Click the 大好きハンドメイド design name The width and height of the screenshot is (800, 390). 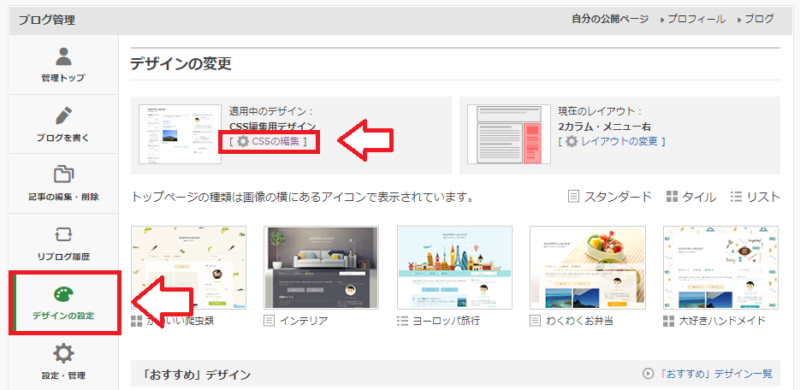pos(722,321)
